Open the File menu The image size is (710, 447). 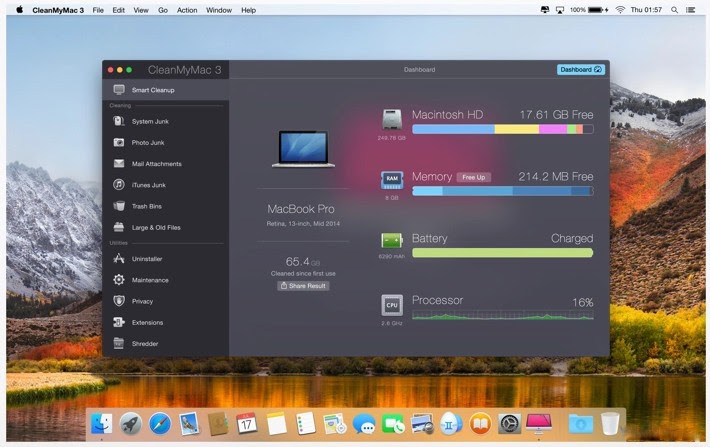98,10
